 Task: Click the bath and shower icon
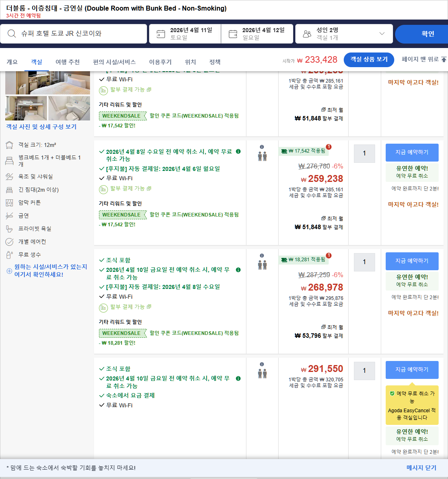click(x=9, y=177)
